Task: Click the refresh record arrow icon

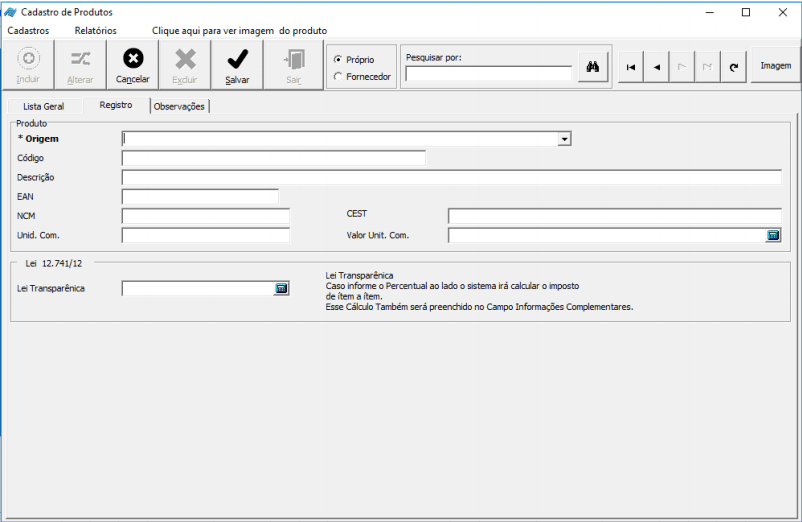Action: tap(734, 67)
